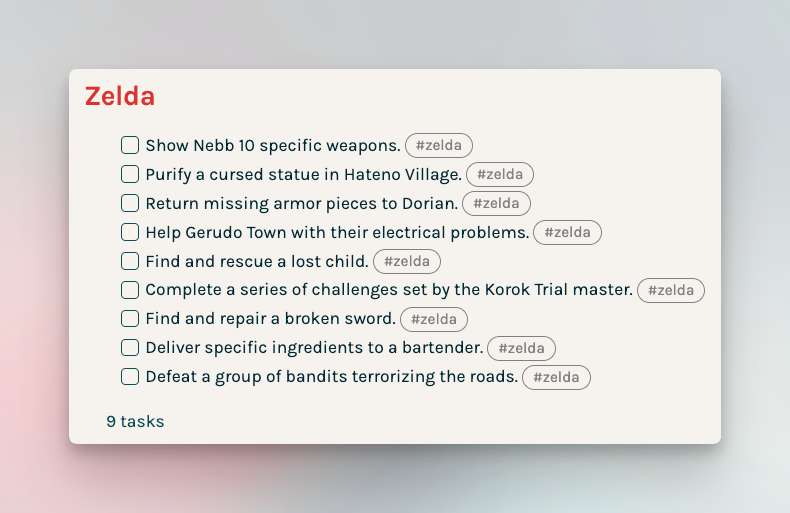Check the 'Deliver specific ingredients' task box
790x513 pixels.
coord(130,348)
